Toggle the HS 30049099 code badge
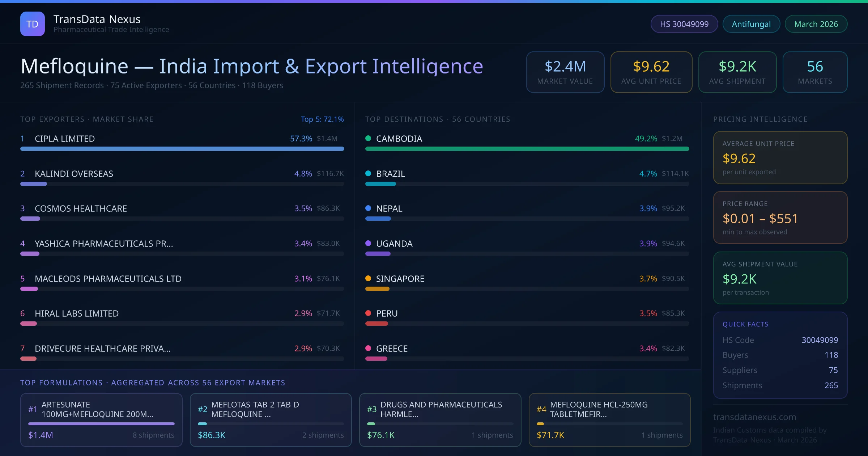The image size is (868, 456). coord(684,24)
